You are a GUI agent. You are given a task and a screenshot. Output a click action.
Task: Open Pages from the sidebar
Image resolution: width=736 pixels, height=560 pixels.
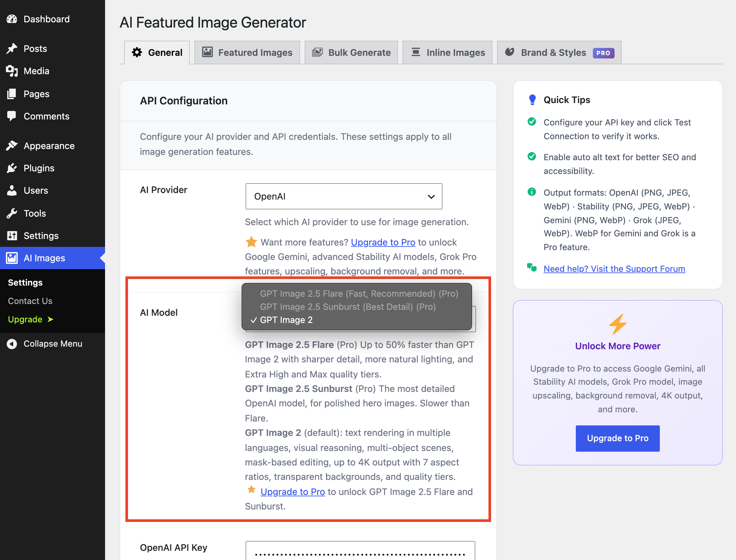[x=52, y=94]
